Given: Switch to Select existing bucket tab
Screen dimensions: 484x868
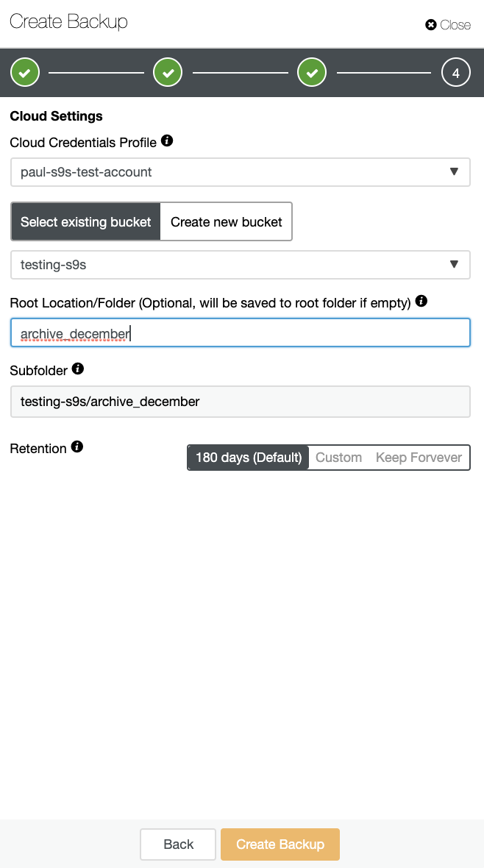Looking at the screenshot, I should pyautogui.click(x=86, y=221).
